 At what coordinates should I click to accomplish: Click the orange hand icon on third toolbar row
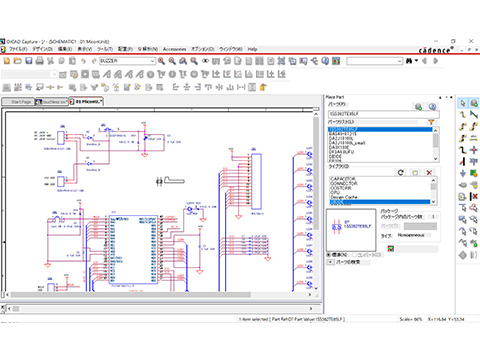(x=263, y=87)
